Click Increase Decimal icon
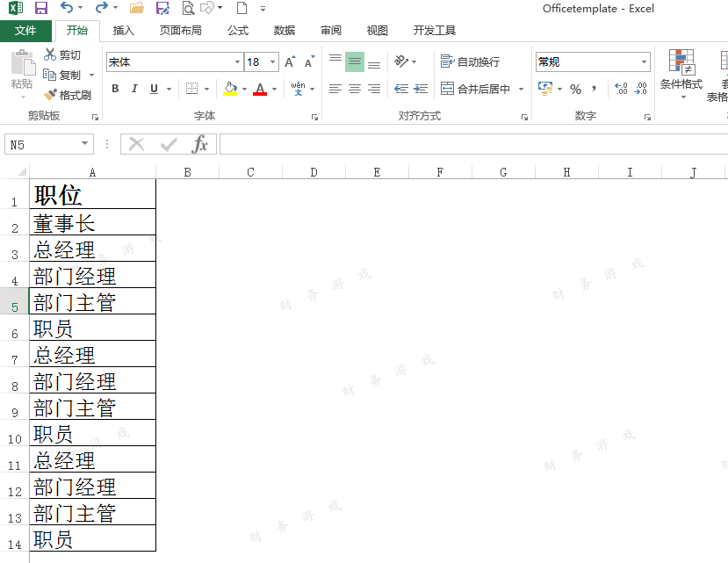 (621, 89)
